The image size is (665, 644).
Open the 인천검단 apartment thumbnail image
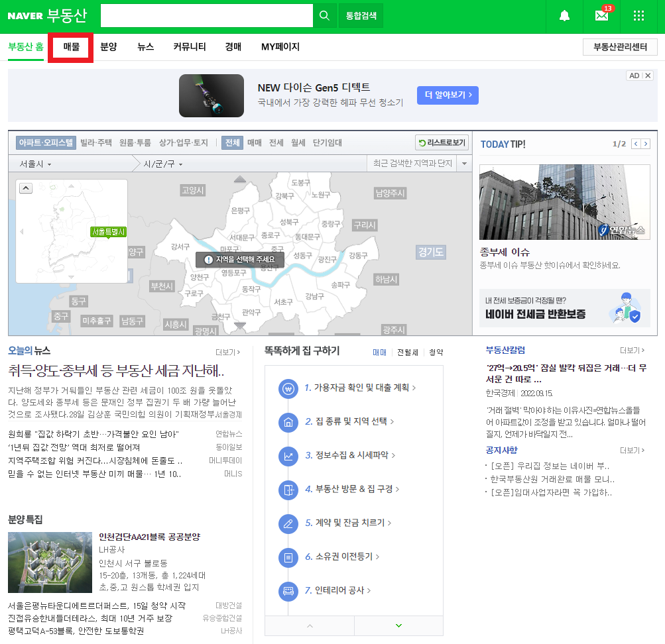tap(50, 563)
